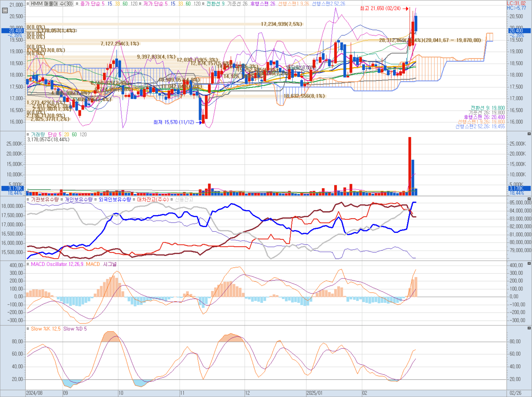Click the data table grid icon
The height and width of the screenshot is (397, 532).
point(5,11)
